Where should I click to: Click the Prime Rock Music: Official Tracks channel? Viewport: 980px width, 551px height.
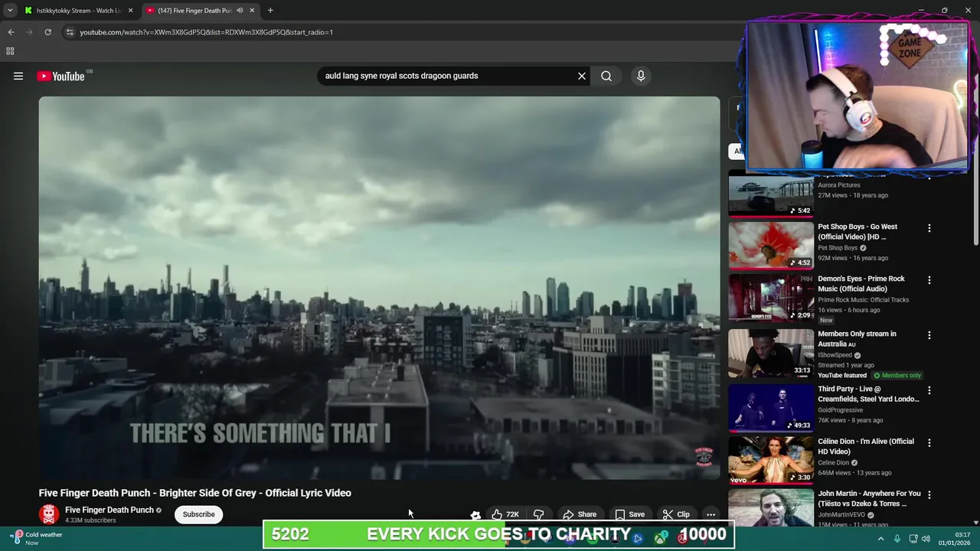point(864,300)
